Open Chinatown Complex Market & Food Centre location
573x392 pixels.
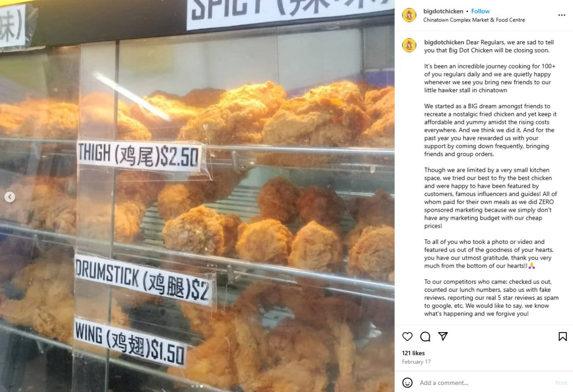pos(474,20)
